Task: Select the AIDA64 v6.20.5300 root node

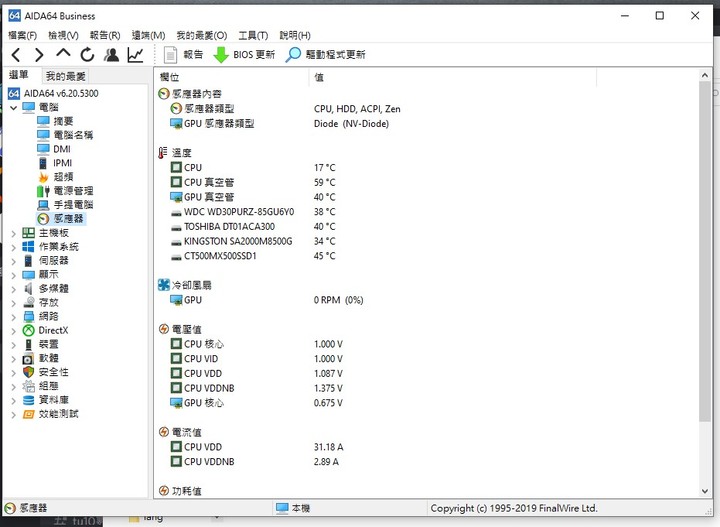Action: tap(53, 94)
